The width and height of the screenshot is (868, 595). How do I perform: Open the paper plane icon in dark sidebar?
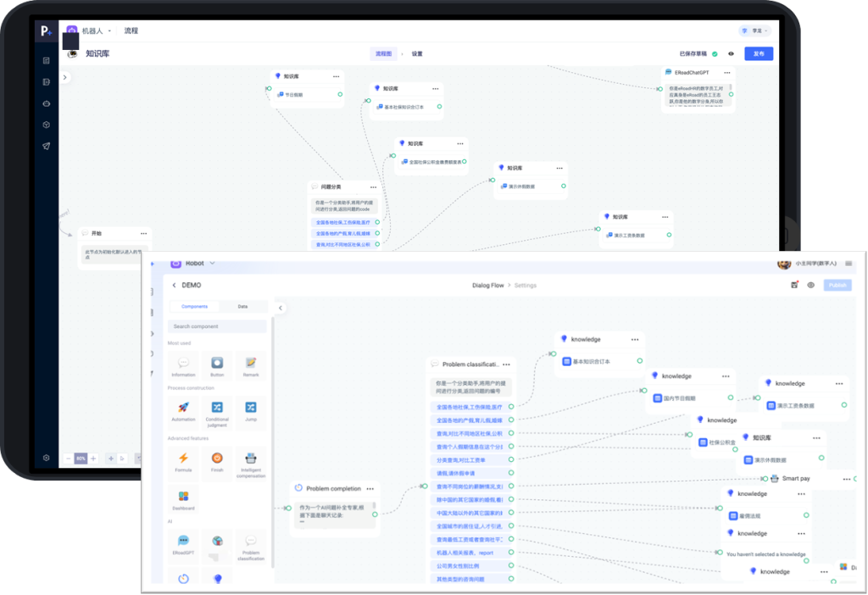(x=47, y=146)
